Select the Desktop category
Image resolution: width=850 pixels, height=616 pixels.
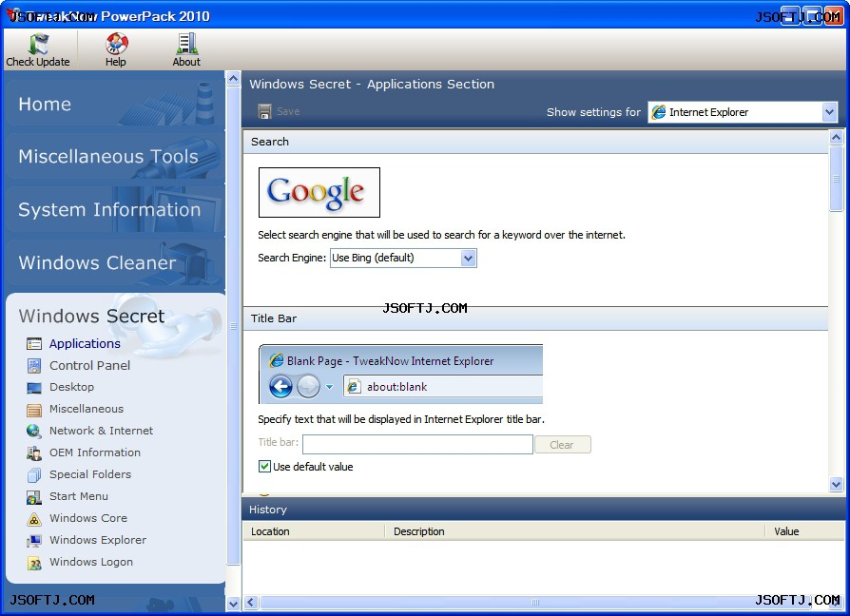point(71,387)
